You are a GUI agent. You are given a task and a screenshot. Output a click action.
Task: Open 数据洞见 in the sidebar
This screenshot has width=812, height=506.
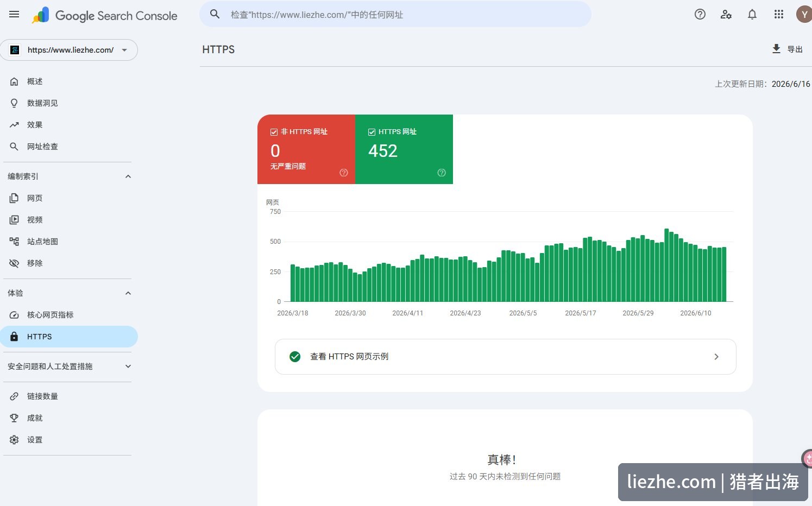point(69,103)
